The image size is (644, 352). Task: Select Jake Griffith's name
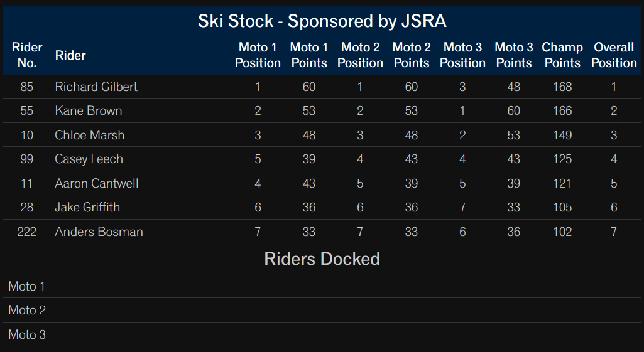point(87,207)
